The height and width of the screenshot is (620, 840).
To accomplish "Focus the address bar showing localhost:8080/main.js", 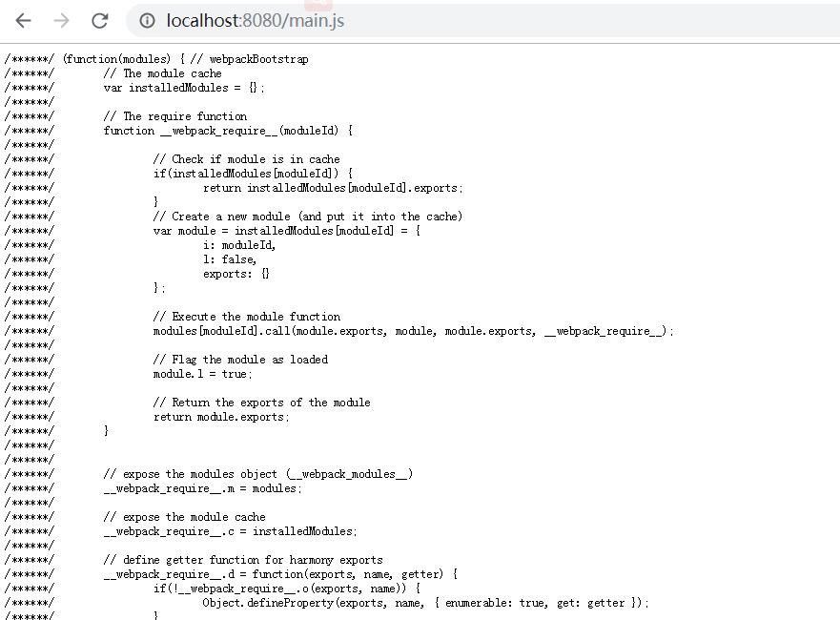I will [482, 21].
